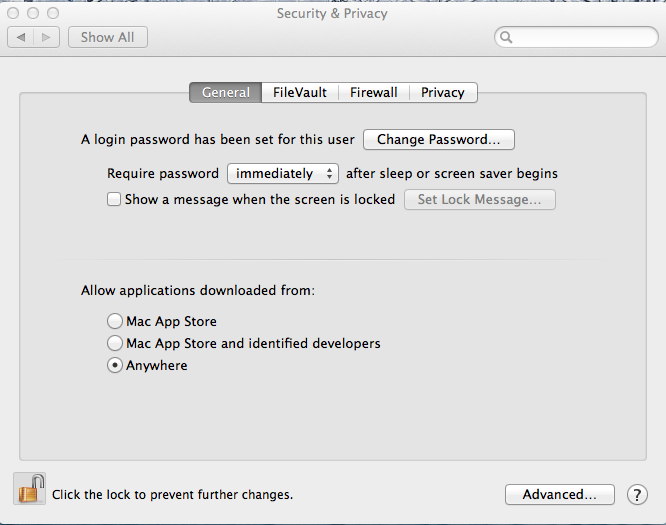Screen dimensions: 666x525
Task: Click the Set Lock Message button
Action: point(480,200)
